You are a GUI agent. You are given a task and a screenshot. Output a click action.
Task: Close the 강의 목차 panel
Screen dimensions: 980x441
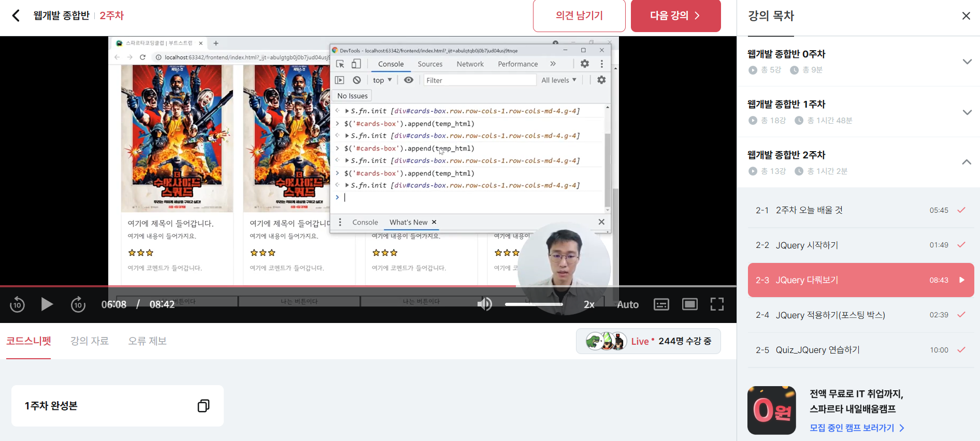[966, 16]
